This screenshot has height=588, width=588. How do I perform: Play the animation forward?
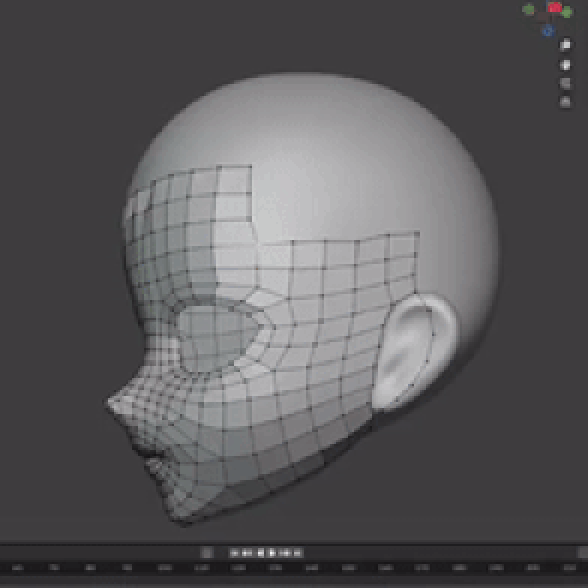tap(272, 552)
